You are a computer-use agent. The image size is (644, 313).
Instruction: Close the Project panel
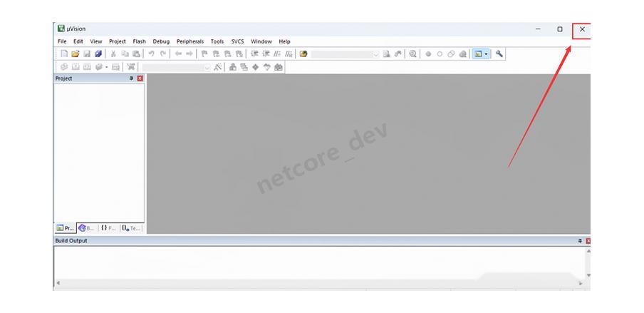(x=140, y=78)
